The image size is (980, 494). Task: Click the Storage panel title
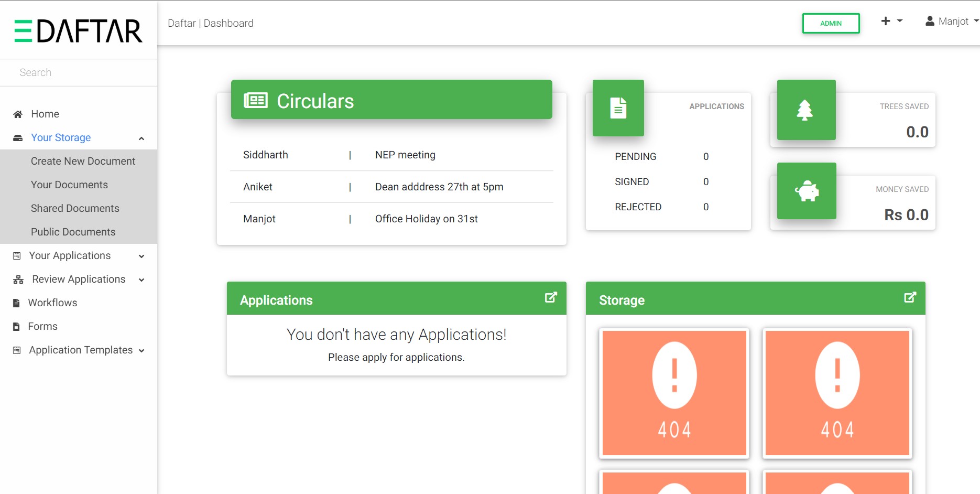622,300
